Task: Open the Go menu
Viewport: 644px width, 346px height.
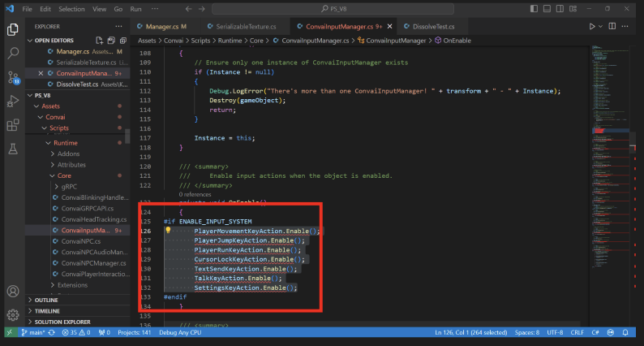Action: pyautogui.click(x=118, y=9)
